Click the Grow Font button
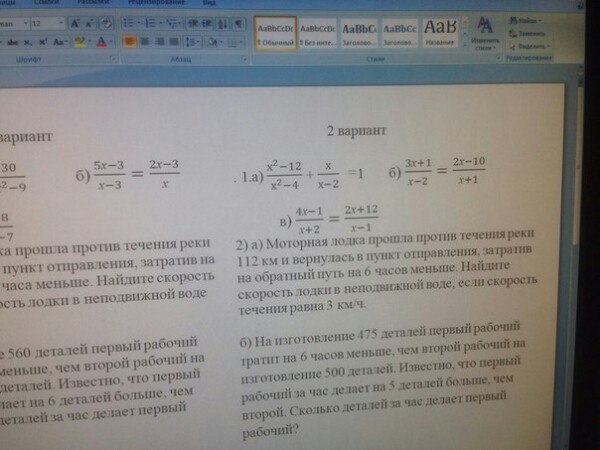The height and width of the screenshot is (450, 600). pyautogui.click(x=75, y=24)
